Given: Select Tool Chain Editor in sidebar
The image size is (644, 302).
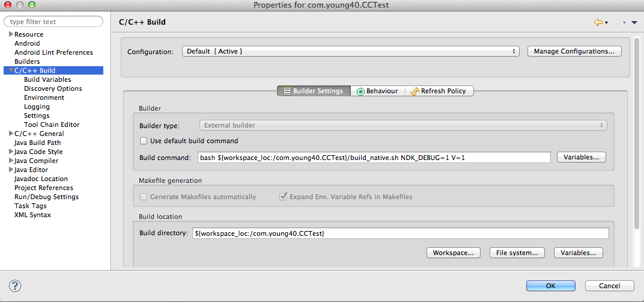Looking at the screenshot, I should click(x=52, y=125).
